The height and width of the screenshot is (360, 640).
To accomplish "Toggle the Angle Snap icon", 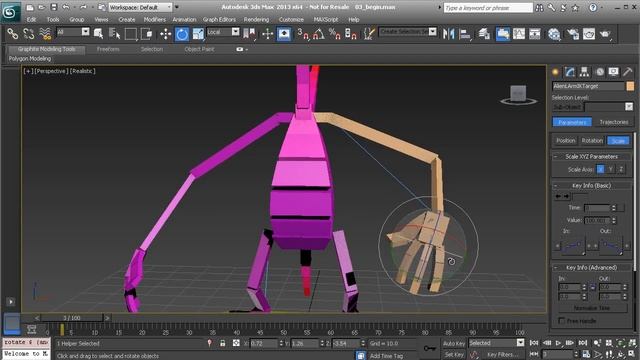I will coord(319,33).
